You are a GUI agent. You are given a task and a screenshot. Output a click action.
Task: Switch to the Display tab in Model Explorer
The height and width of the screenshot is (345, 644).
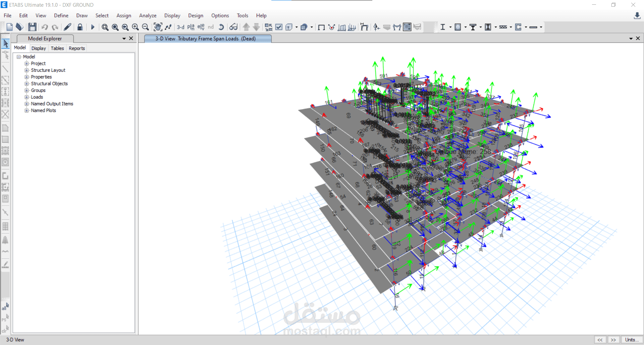click(39, 48)
